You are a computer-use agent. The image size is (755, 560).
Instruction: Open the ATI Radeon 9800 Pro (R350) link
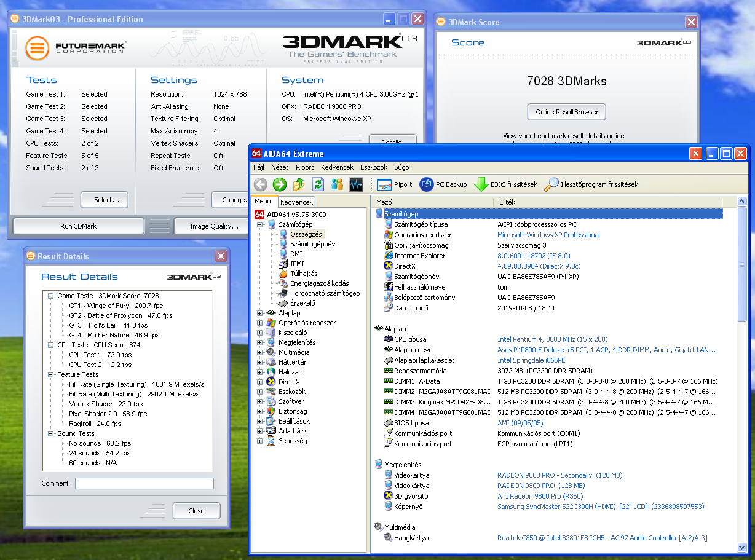point(540,496)
